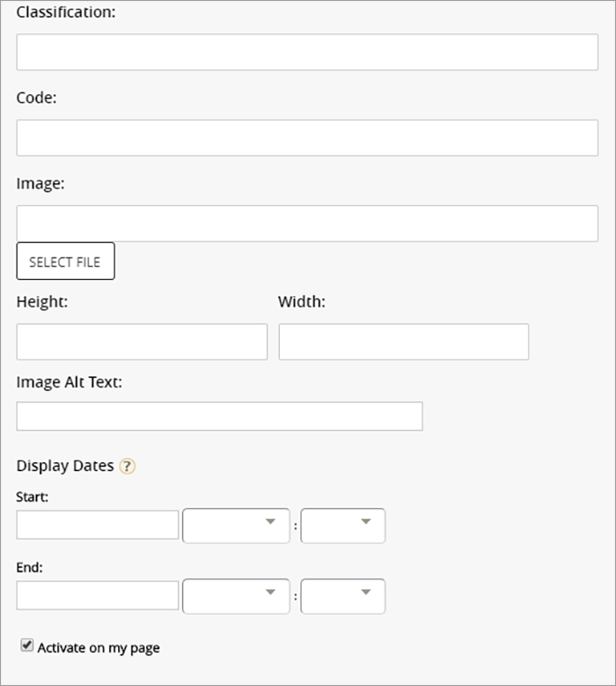Open the Display Dates help icon
The height and width of the screenshot is (686, 616).
click(128, 467)
